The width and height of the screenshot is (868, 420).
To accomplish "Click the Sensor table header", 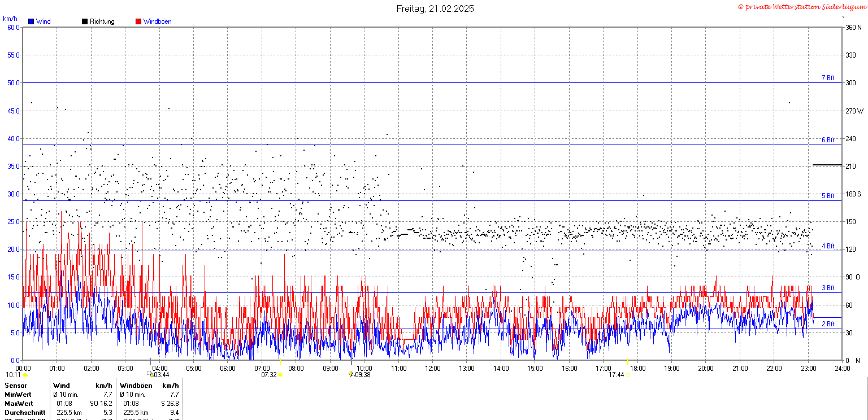I will (x=16, y=385).
